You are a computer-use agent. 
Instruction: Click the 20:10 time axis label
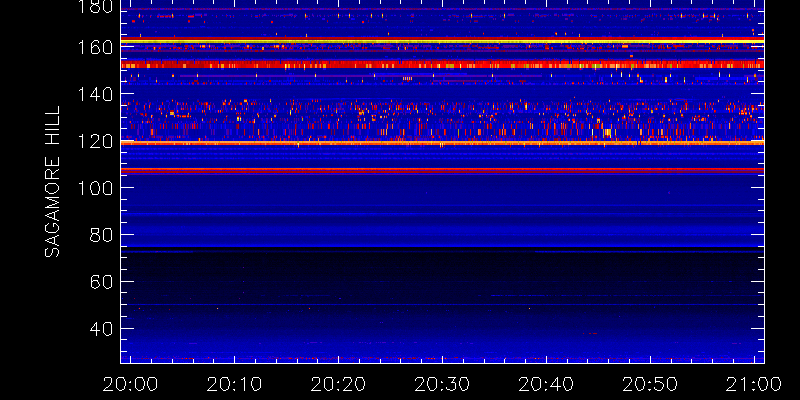(x=234, y=384)
